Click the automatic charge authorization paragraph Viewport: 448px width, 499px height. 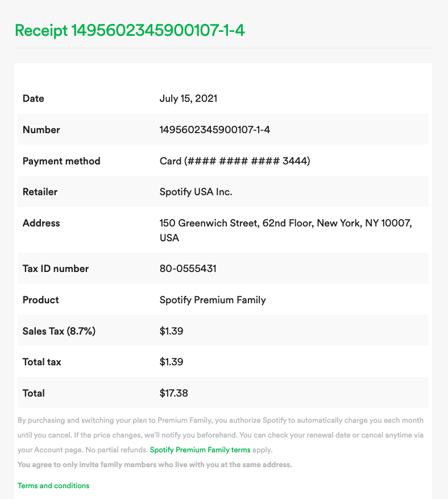pos(221,435)
